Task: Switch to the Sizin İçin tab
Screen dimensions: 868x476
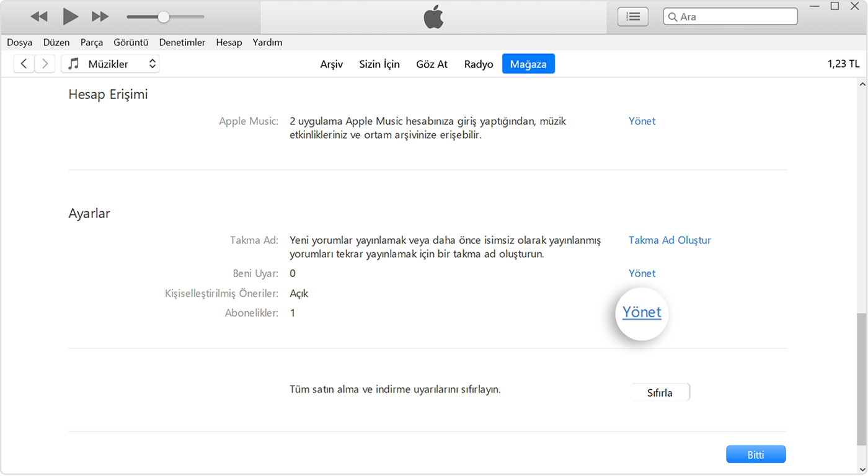Action: 379,64
